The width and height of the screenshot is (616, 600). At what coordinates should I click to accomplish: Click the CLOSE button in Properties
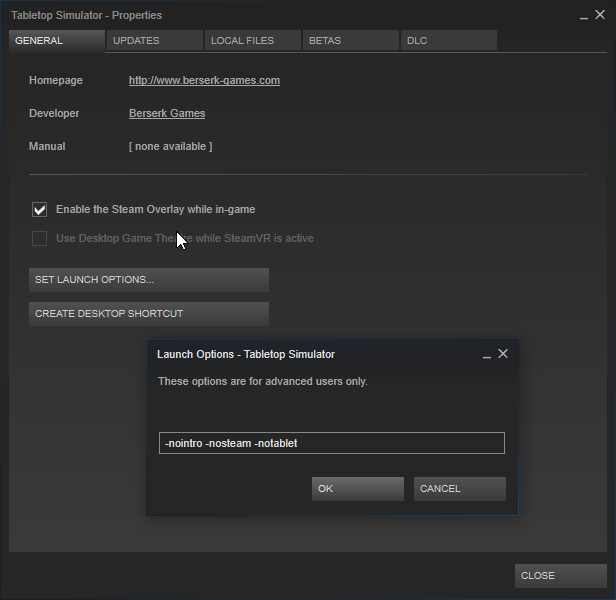(x=561, y=576)
